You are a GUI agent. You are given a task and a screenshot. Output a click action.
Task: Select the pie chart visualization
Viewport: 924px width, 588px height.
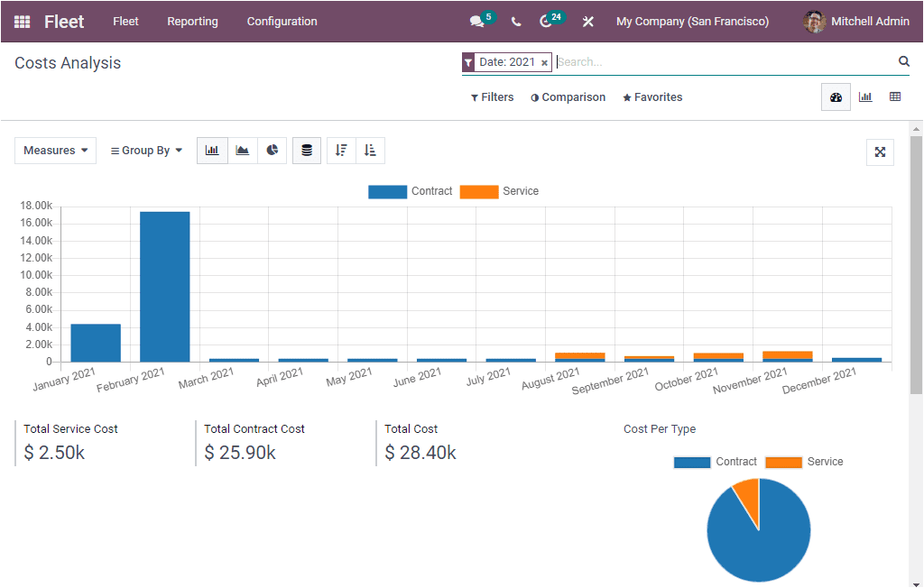pos(272,150)
